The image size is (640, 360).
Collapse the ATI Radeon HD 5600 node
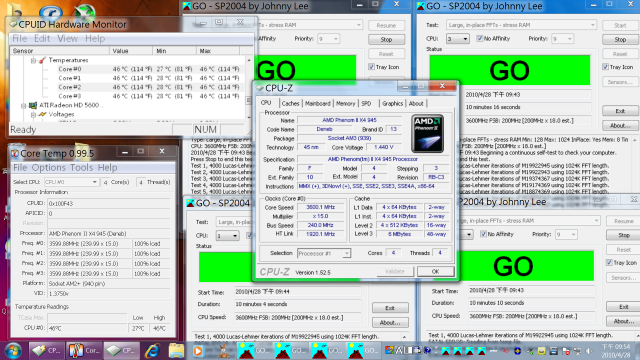pyautogui.click(x=24, y=105)
